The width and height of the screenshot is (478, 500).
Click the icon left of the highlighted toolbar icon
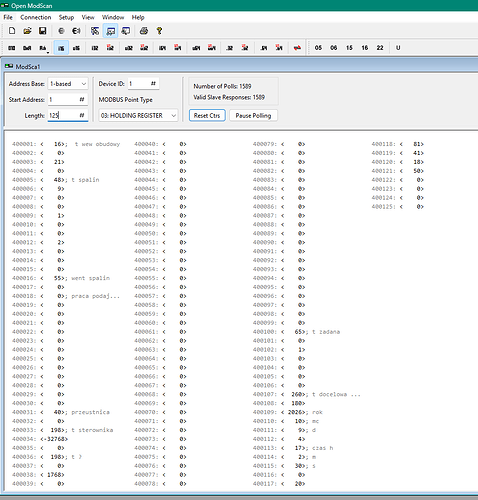point(95,31)
